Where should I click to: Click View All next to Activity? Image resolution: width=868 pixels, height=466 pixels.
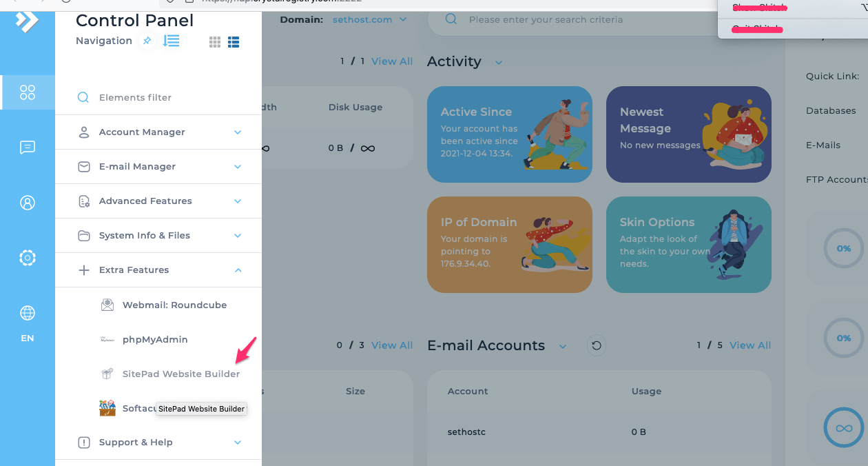[391, 61]
